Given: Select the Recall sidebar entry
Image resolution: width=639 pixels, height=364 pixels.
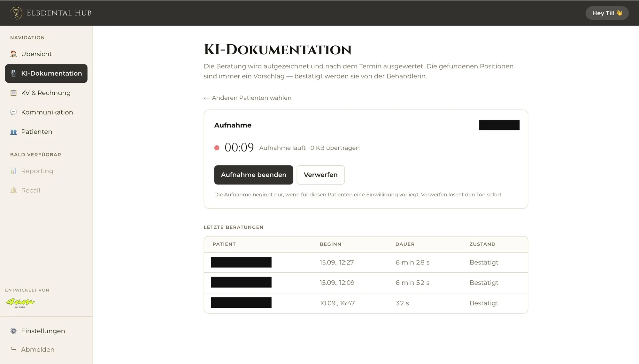Looking at the screenshot, I should tap(46, 190).
